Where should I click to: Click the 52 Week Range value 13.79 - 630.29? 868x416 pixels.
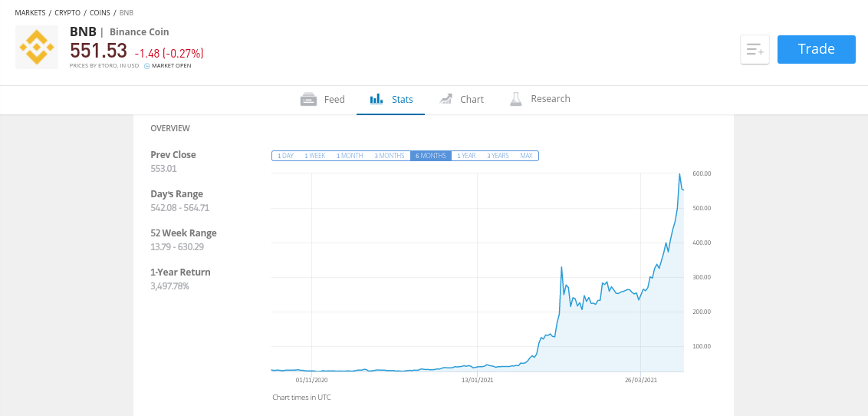[177, 246]
